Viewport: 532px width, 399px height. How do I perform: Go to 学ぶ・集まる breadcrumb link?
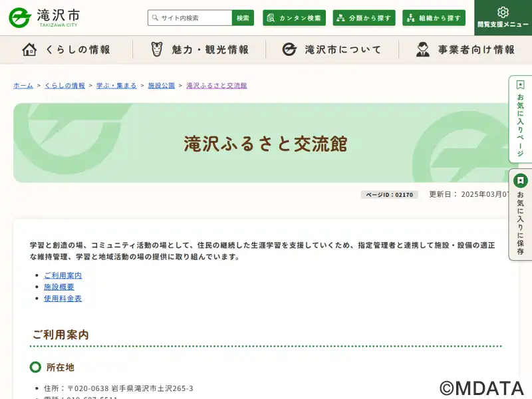click(x=116, y=86)
